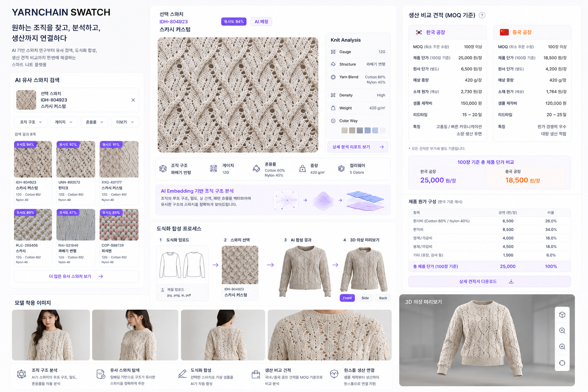Viewport: 588px width, 392px height.
Task: Click the close-up sweater detail photo
Action: click(330, 335)
